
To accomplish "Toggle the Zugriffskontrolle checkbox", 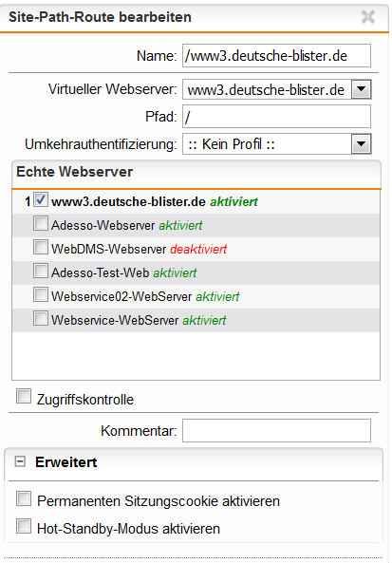I will coord(24,396).
